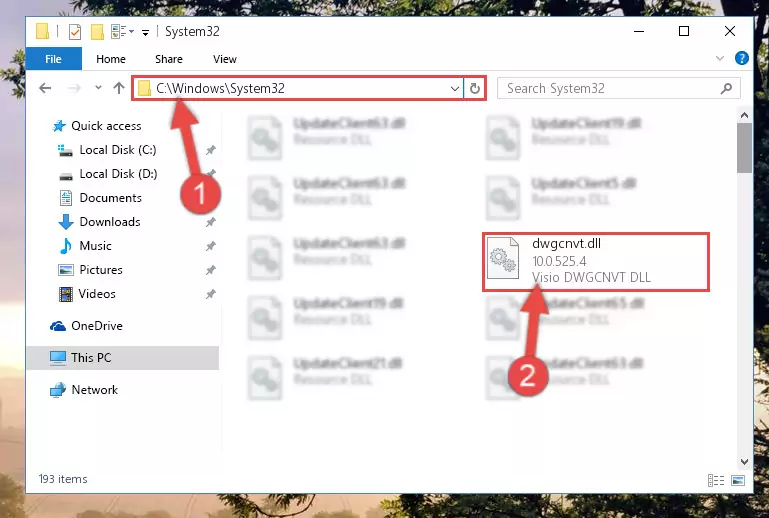Click the 193 items status text
Viewport: 769px width, 518px height.
[x=63, y=479]
